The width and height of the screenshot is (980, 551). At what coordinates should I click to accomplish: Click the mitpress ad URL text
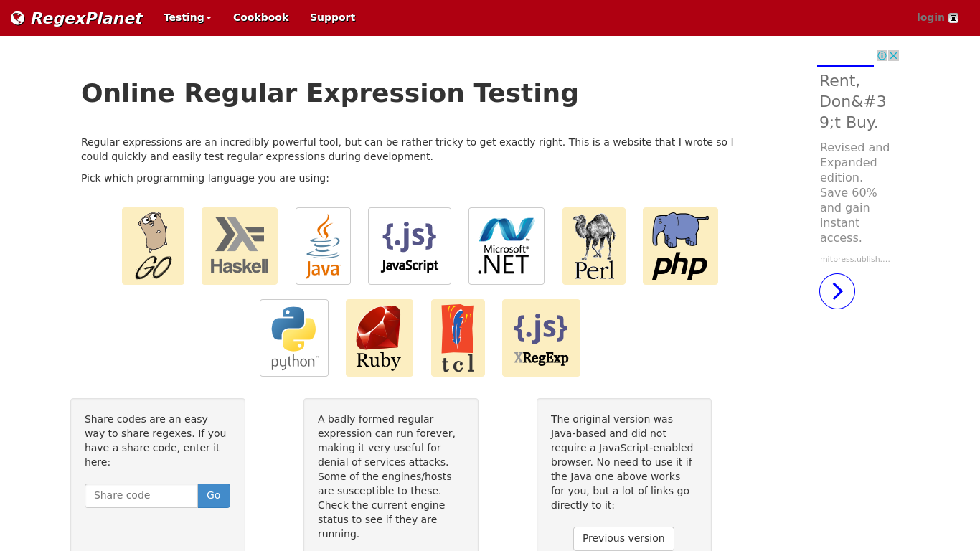(x=855, y=259)
